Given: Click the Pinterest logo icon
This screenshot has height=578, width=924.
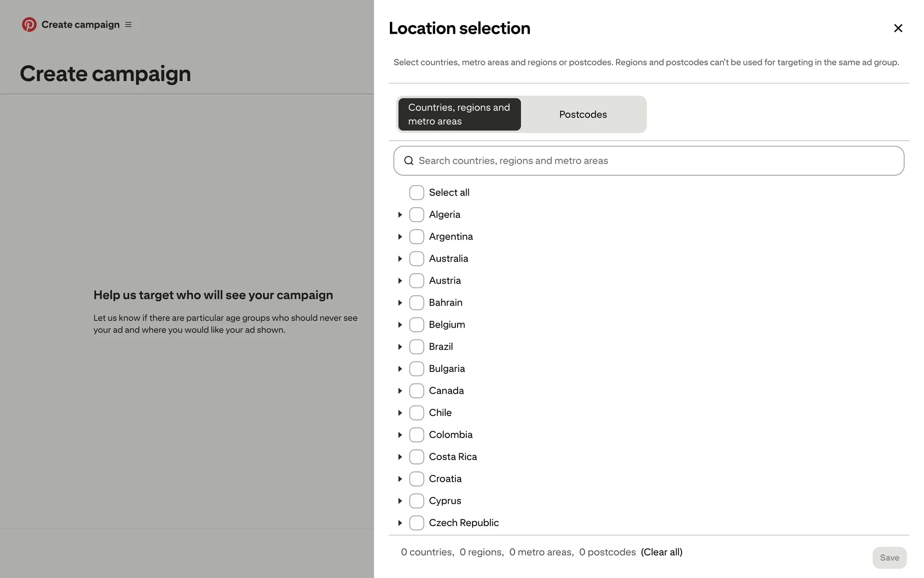Looking at the screenshot, I should (29, 25).
